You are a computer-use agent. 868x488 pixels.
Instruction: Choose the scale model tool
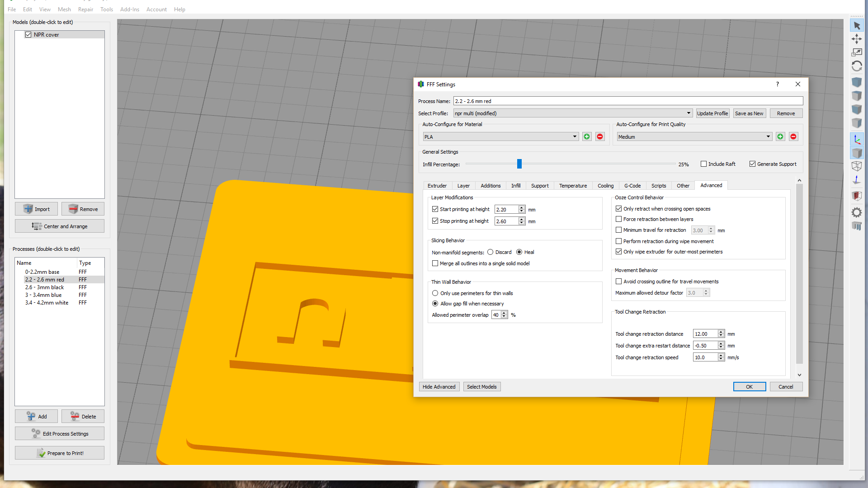pyautogui.click(x=856, y=52)
